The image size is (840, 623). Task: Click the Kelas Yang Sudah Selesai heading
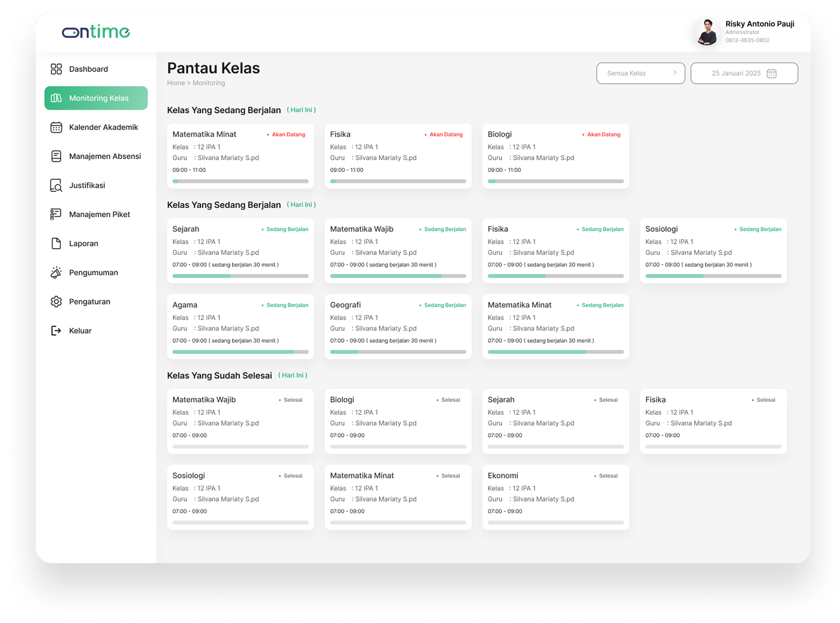coord(219,376)
